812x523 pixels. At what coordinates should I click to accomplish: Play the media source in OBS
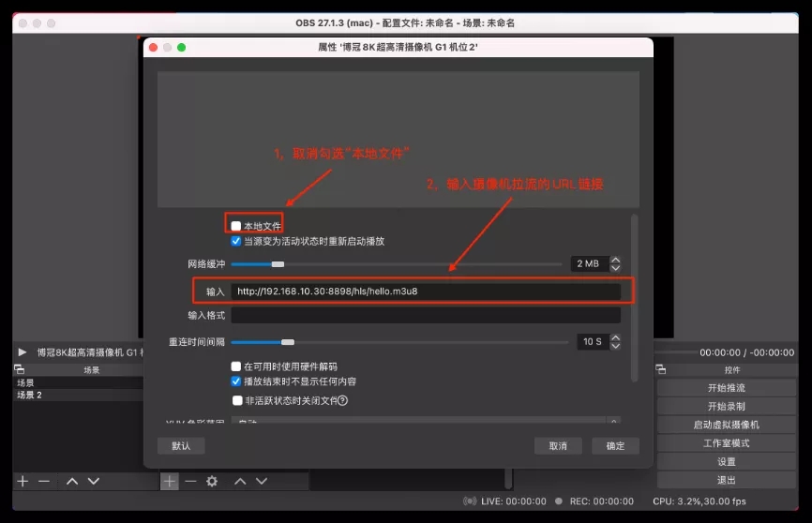23,352
